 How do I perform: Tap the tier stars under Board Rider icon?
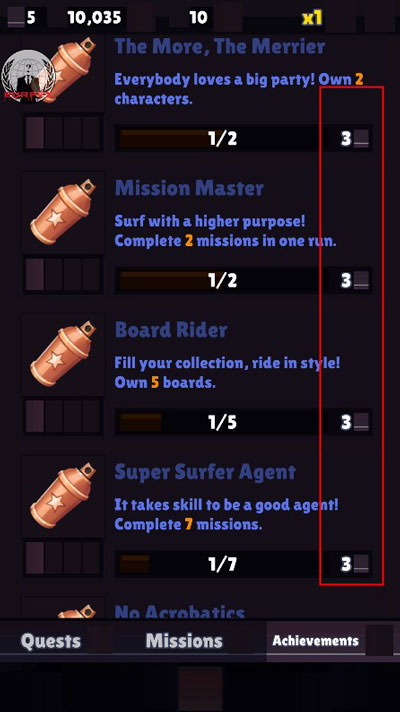pyautogui.click(x=63, y=416)
